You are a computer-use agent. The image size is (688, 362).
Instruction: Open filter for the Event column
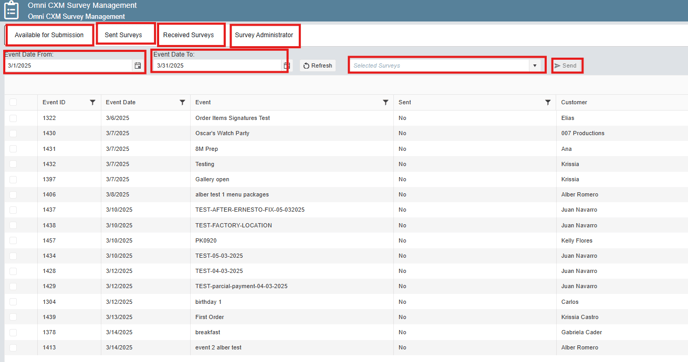(385, 102)
